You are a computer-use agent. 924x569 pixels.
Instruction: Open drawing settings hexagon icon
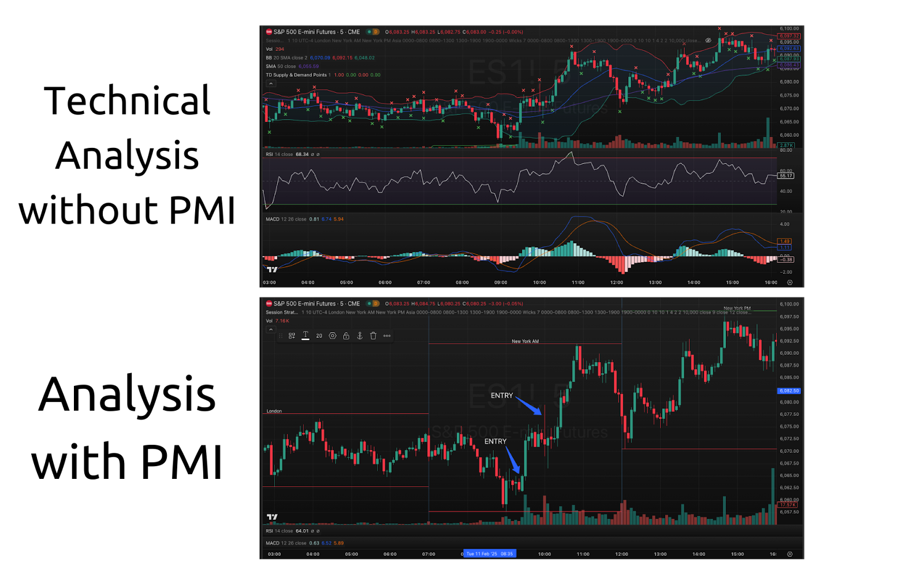[333, 336]
